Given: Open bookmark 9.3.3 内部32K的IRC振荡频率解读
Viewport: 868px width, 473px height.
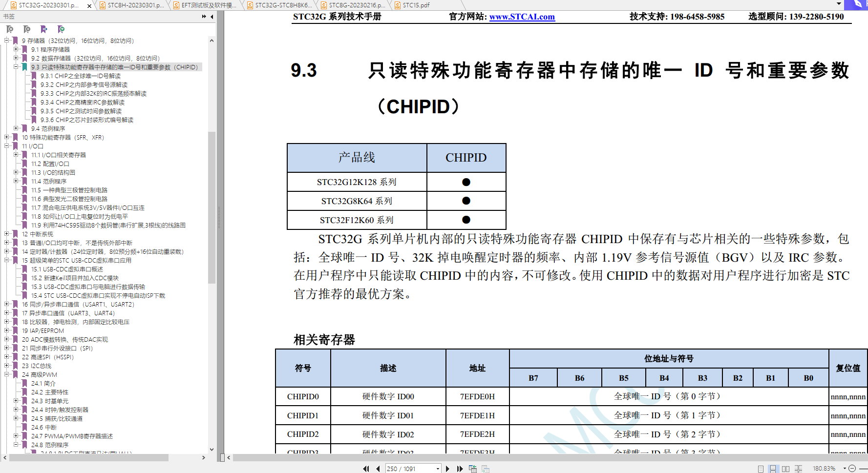Looking at the screenshot, I should point(93,93).
